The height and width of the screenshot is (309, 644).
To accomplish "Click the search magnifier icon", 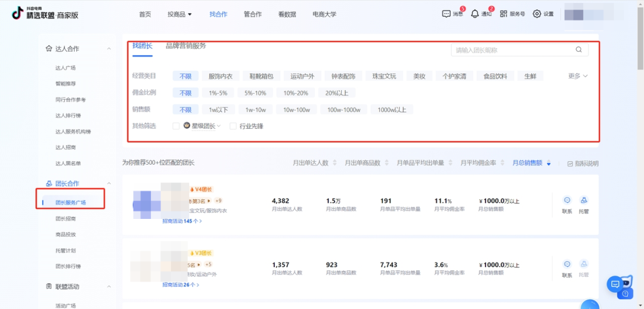I will pyautogui.click(x=578, y=50).
